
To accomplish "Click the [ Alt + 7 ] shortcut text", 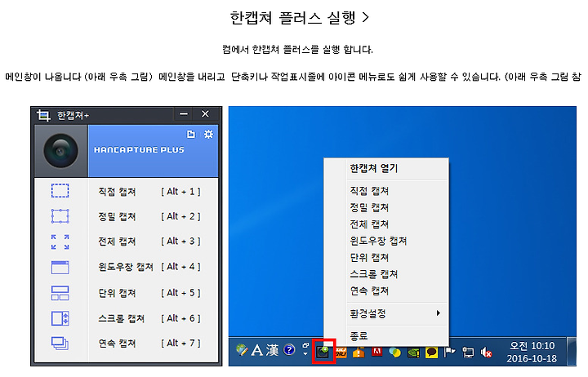I will click(180, 344).
